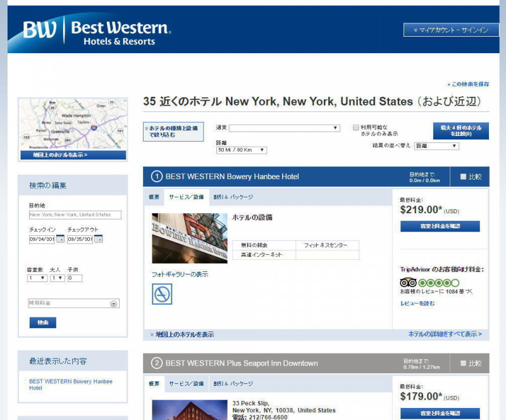Click the フィットネスセンター amenity cell

[x=327, y=245]
